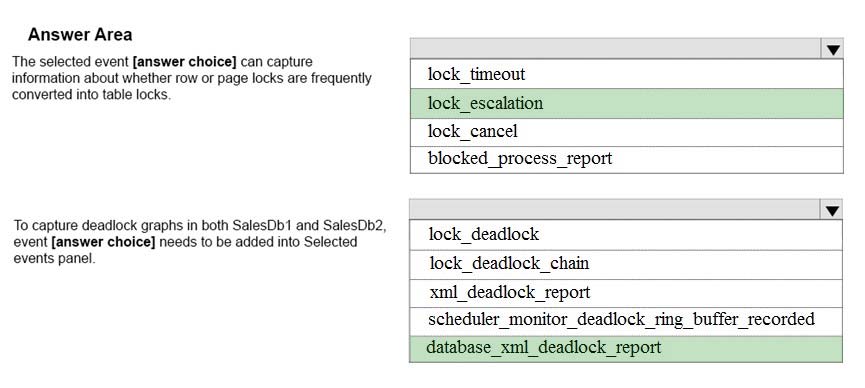The height and width of the screenshot is (388, 865).
Task: Choose the lock_cancel option
Action: pyautogui.click(x=627, y=132)
